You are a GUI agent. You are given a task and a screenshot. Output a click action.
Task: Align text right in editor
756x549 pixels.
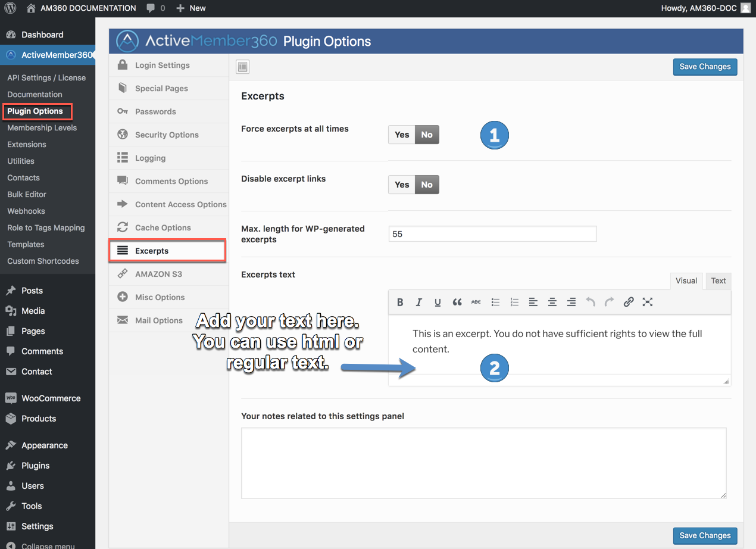click(x=571, y=302)
